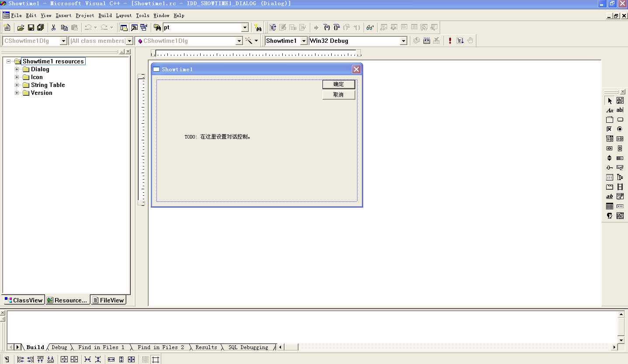Switch to the ClassView tab
Screen dimensions: 628x364
pos(24,300)
